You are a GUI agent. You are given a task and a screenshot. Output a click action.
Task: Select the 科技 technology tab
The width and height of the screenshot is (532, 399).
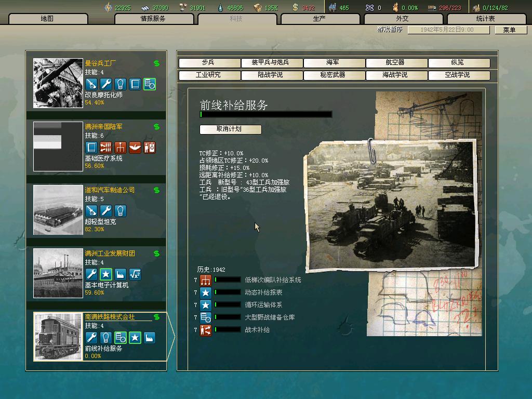[x=236, y=19]
